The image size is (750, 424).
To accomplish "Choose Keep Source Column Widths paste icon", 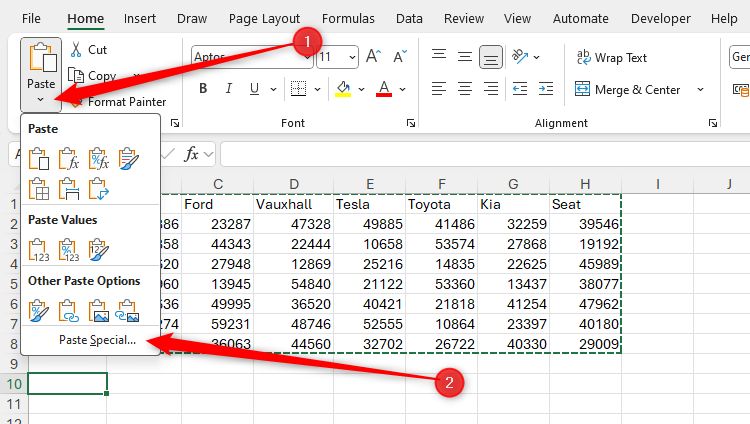I will [68, 189].
